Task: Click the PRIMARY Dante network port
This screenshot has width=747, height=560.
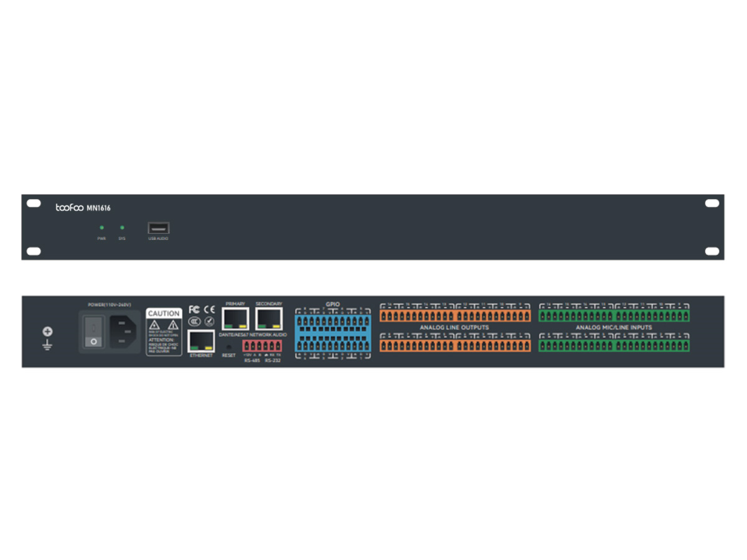Action: [x=235, y=319]
